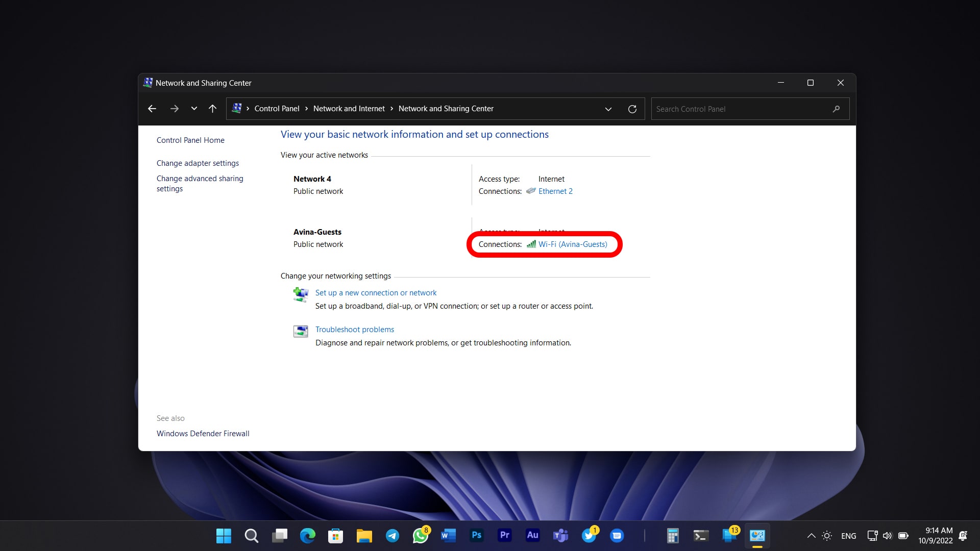Open Telegram from taskbar
Screen dimensions: 980x551
pos(392,536)
